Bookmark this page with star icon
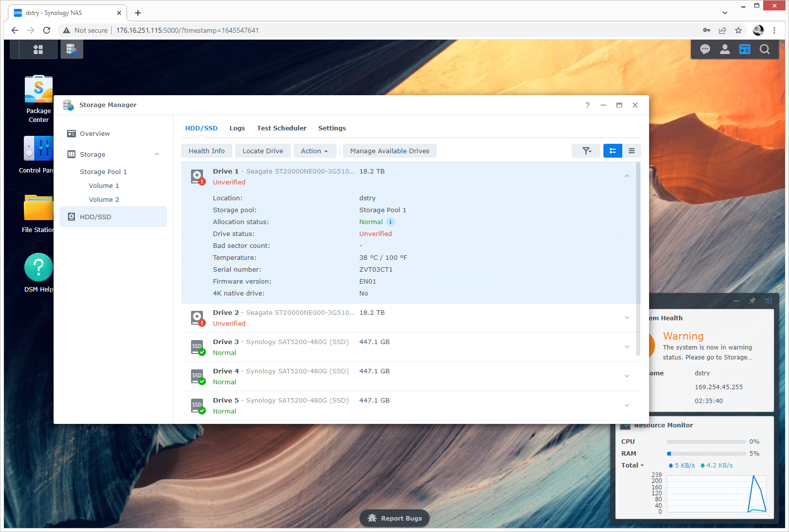The height and width of the screenshot is (532, 789). 738,30
